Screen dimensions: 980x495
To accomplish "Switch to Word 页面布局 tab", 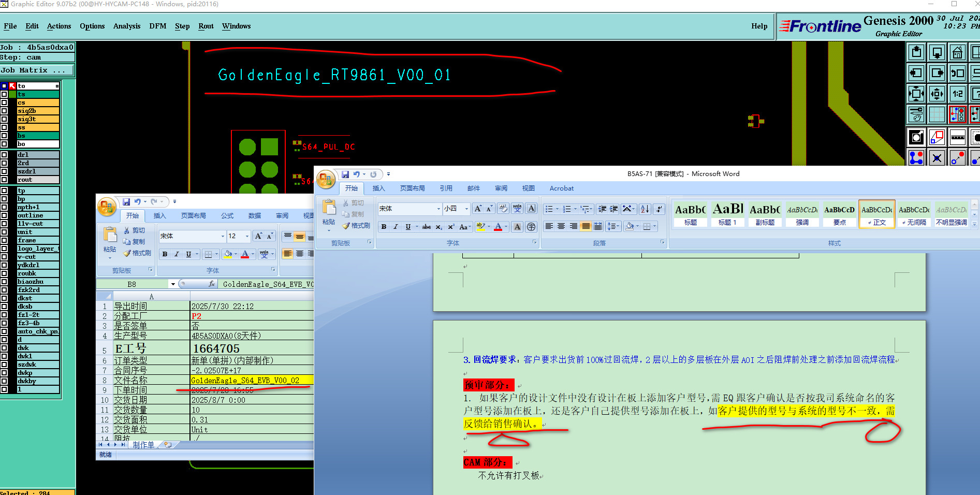I will click(x=413, y=188).
